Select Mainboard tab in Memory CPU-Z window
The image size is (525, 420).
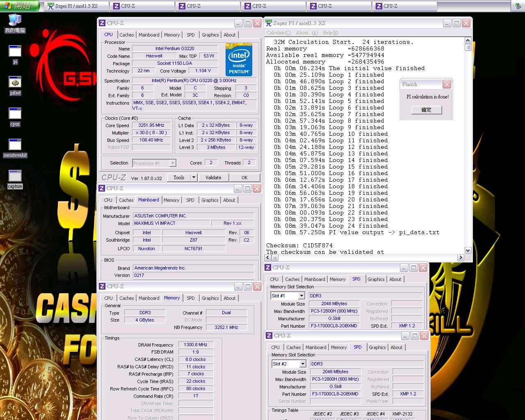click(149, 298)
